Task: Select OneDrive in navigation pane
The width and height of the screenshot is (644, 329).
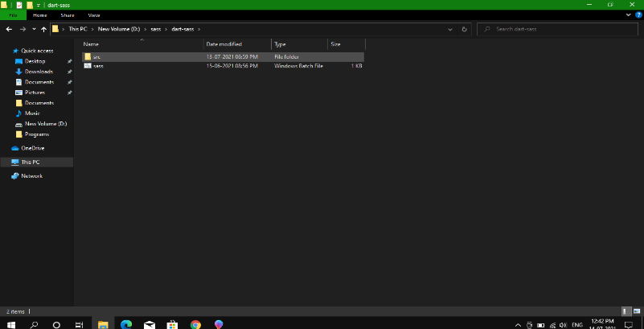Action: (x=32, y=148)
